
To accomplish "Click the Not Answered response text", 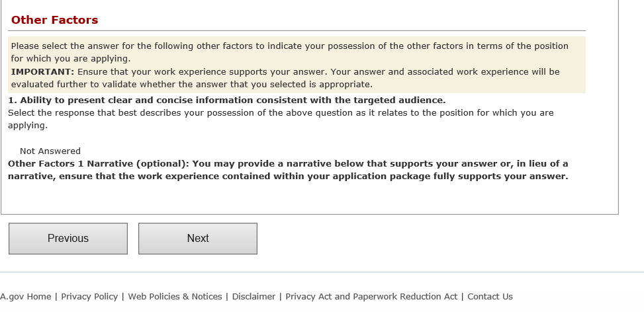I will point(50,151).
